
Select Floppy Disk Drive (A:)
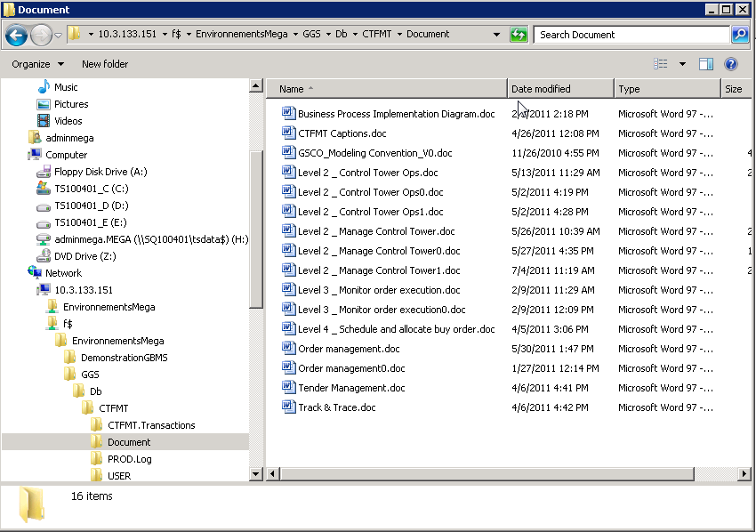[x=100, y=172]
